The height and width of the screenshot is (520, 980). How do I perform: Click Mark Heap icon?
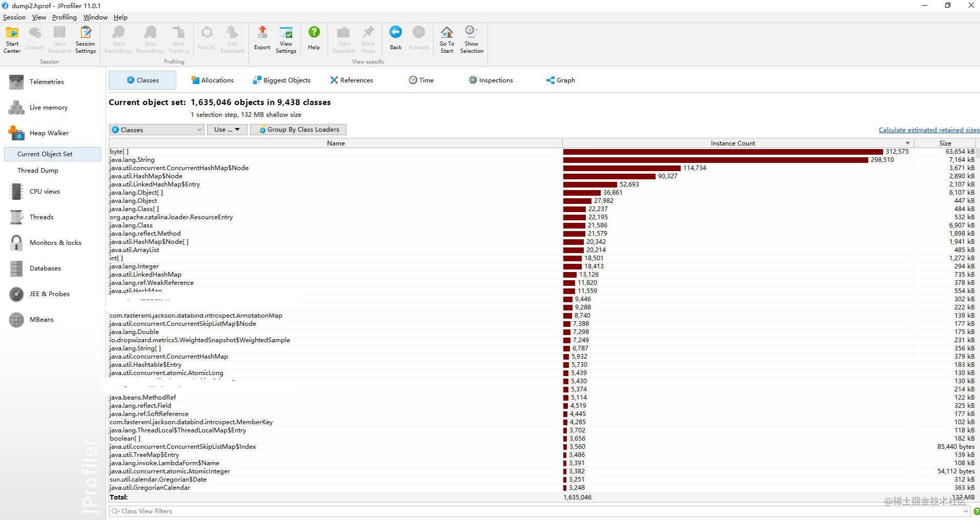369,39
